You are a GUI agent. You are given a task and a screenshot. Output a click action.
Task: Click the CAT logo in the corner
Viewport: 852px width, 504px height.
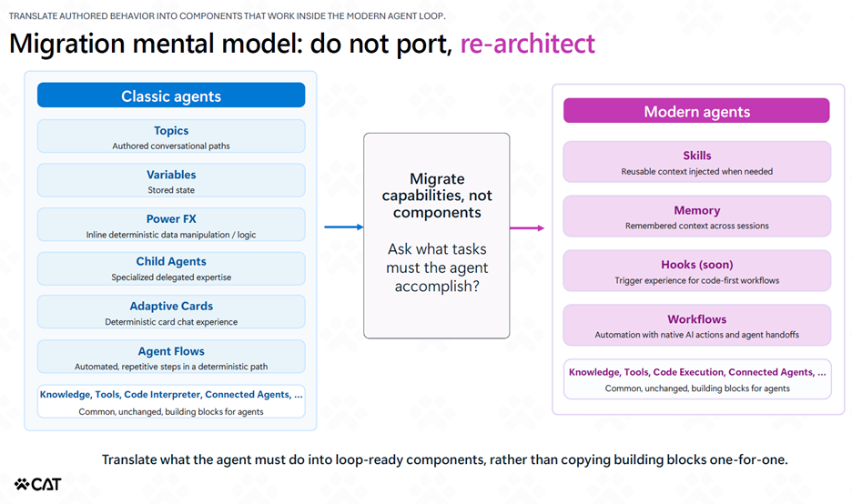point(37,484)
